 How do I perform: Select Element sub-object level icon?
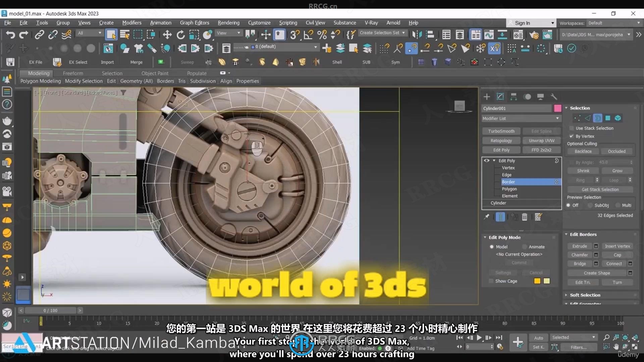618,118
